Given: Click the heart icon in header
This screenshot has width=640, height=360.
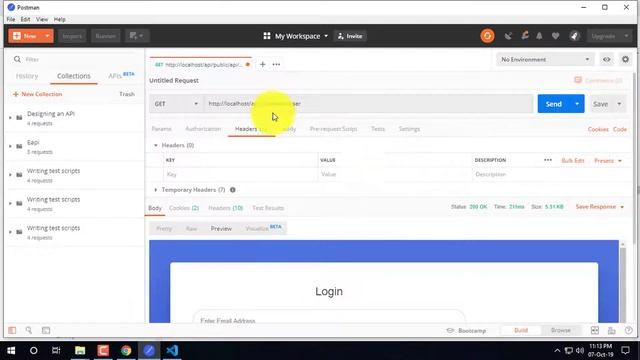Looking at the screenshot, I should click(555, 36).
